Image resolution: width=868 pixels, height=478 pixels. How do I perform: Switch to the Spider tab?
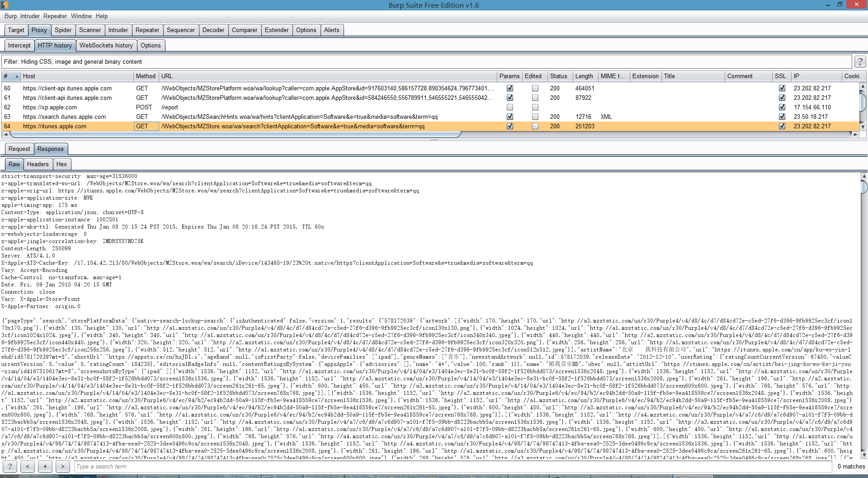(x=63, y=30)
